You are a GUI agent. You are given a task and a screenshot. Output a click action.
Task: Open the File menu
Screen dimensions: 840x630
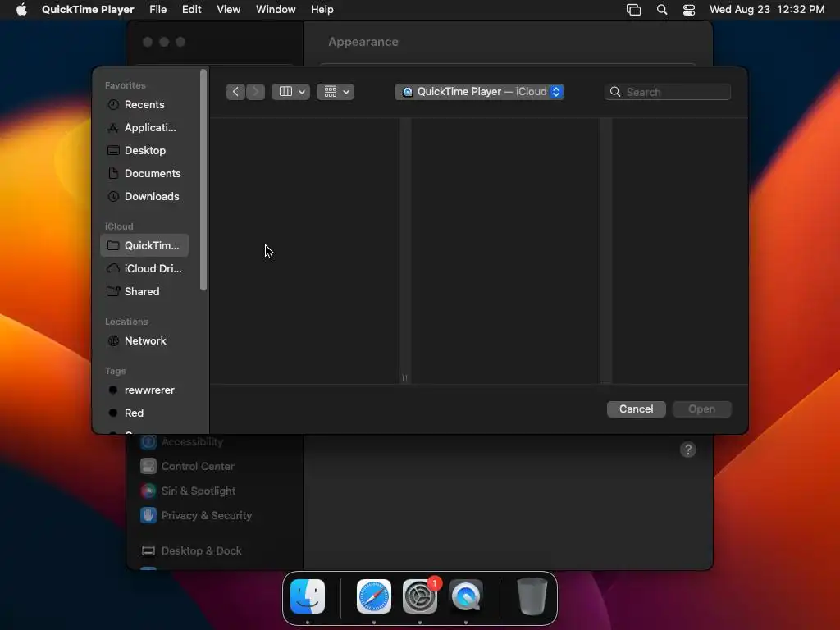point(158,10)
